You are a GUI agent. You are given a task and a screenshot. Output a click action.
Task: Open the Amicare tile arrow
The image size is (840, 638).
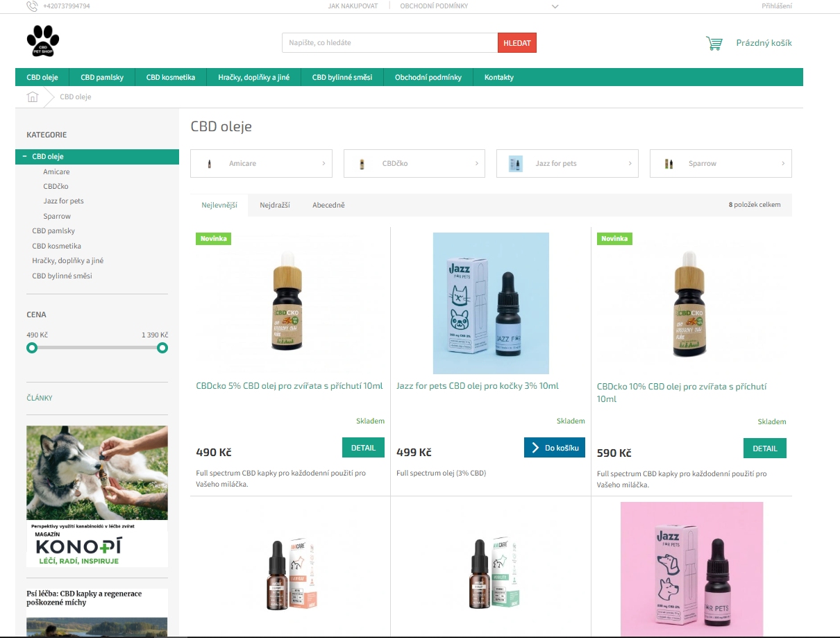(x=324, y=164)
